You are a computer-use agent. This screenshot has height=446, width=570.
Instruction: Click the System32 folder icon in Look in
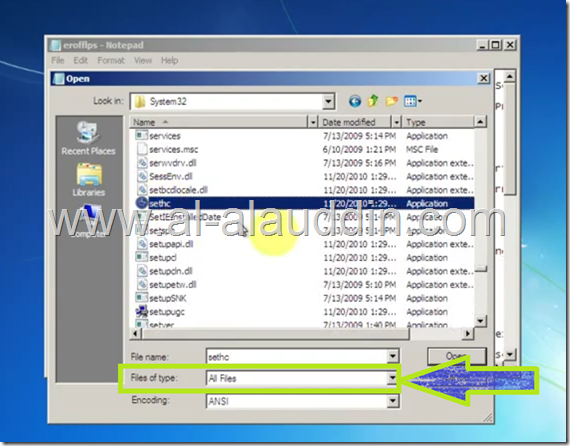(x=140, y=101)
